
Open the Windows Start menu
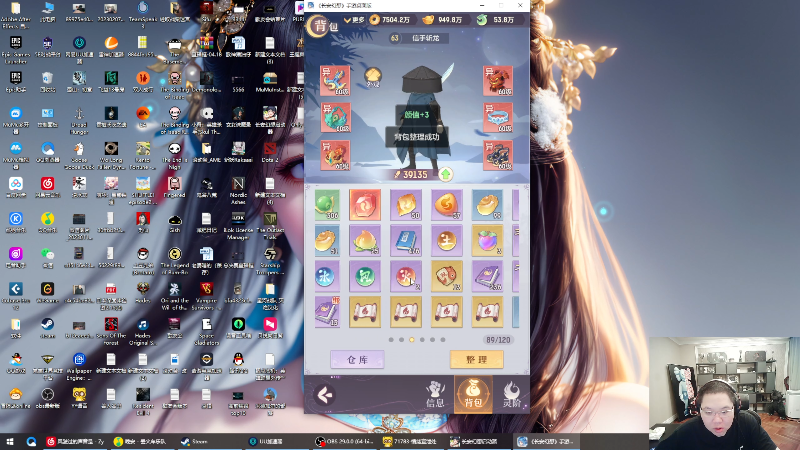click(10, 441)
